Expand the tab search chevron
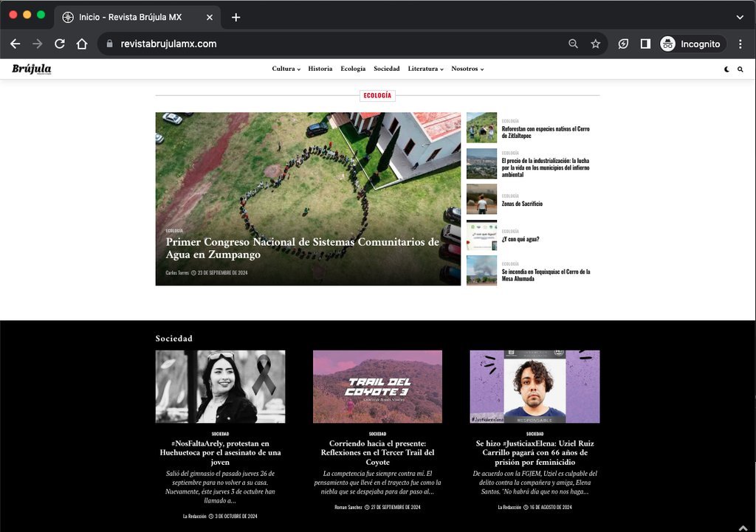Viewport: 756px width, 532px height. pos(740,18)
